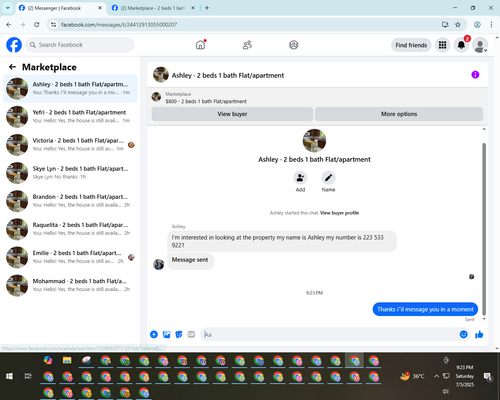Open the Yefri conversation
Viewport: 500px width, 400px height.
pyautogui.click(x=70, y=117)
